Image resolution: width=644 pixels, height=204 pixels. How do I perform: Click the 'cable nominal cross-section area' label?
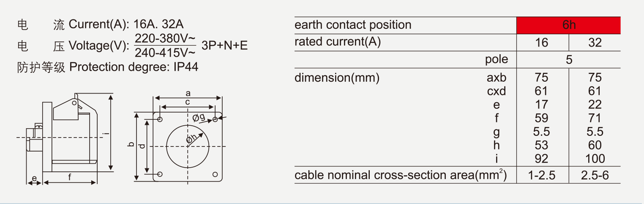400,175
